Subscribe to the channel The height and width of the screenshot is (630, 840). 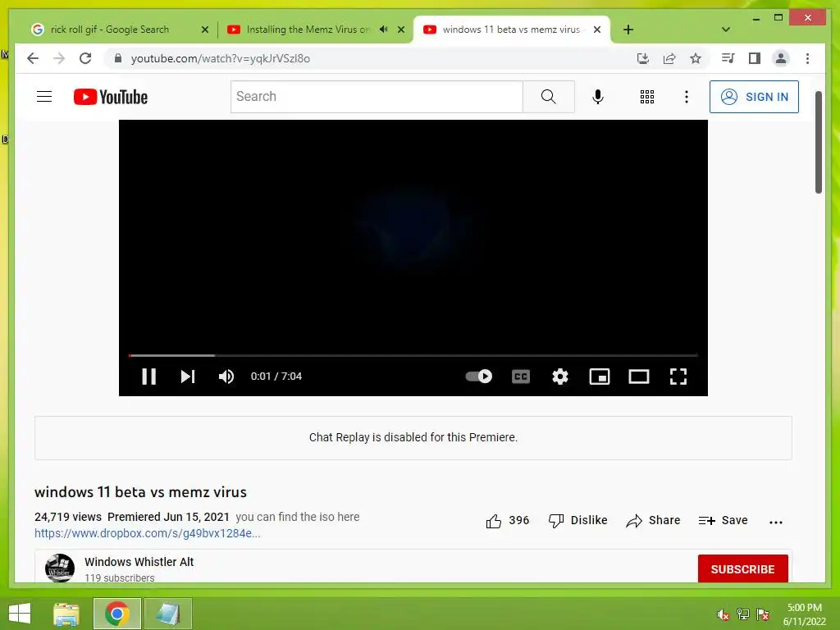pos(742,569)
